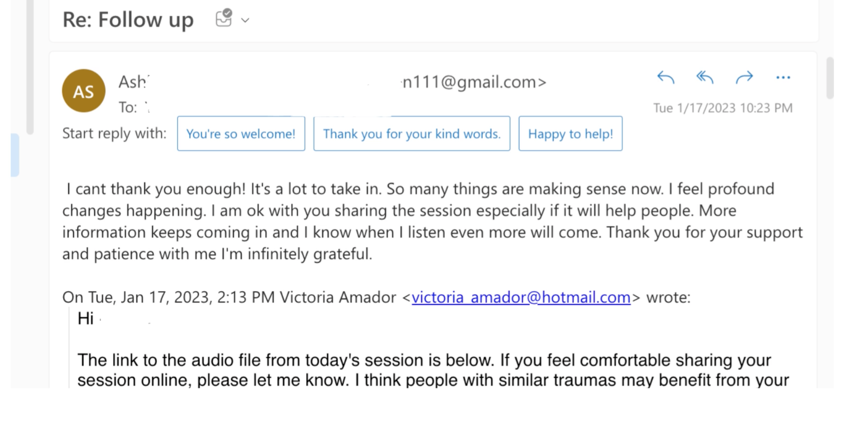This screenshot has height=424, width=868.
Task: Click the blue highlighted item at left edge
Action: [15, 155]
